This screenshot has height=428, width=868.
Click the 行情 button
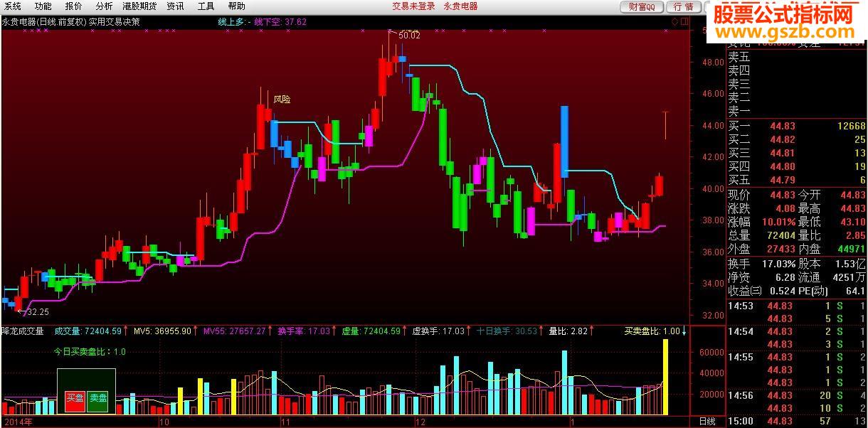pos(684,6)
